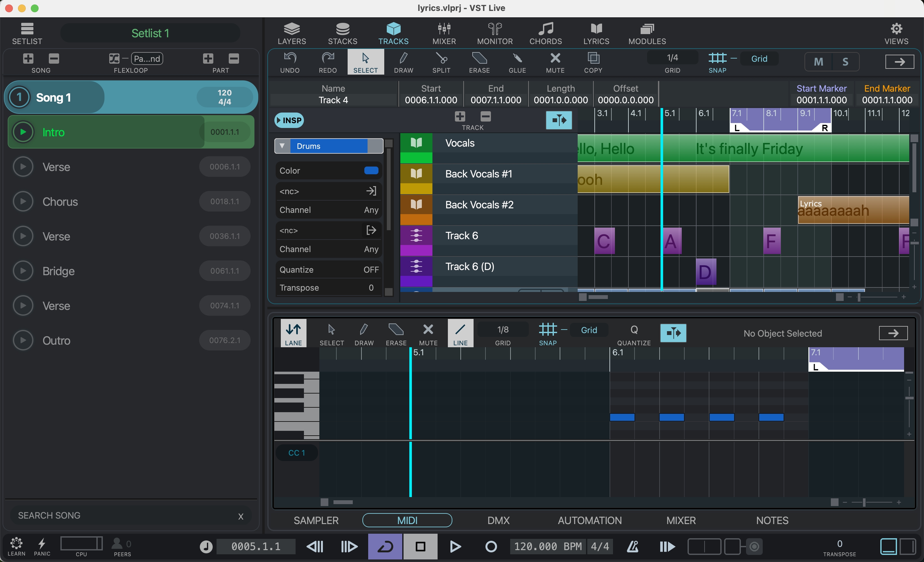The width and height of the screenshot is (924, 562).
Task: Change the Drums track color swatch
Action: [x=370, y=170]
